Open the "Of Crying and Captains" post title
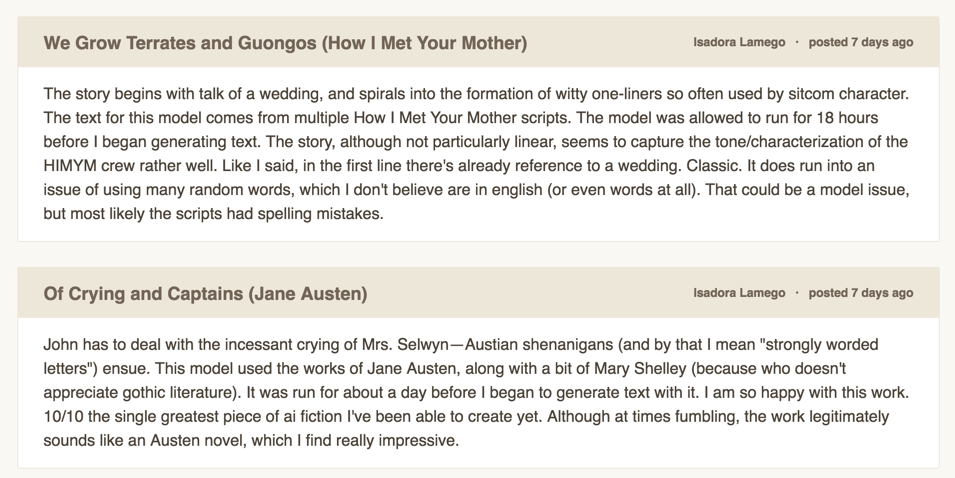This screenshot has width=955, height=478. point(205,294)
